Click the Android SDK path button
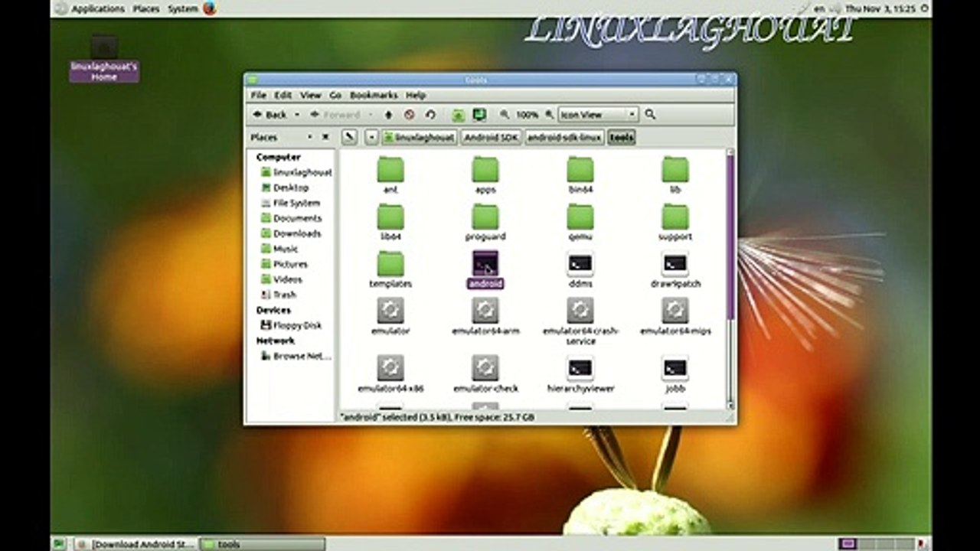 (x=492, y=137)
